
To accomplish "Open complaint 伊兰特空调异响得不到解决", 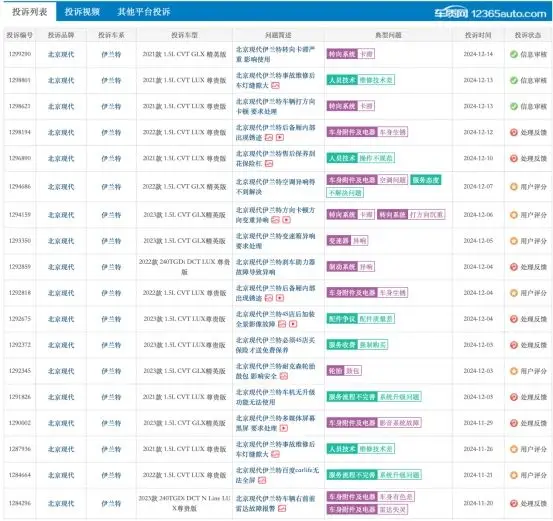I will coord(275,187).
